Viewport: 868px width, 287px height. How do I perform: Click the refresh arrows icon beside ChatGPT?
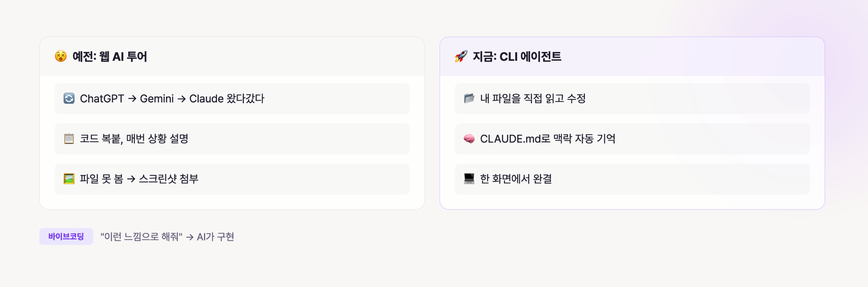pyautogui.click(x=69, y=98)
